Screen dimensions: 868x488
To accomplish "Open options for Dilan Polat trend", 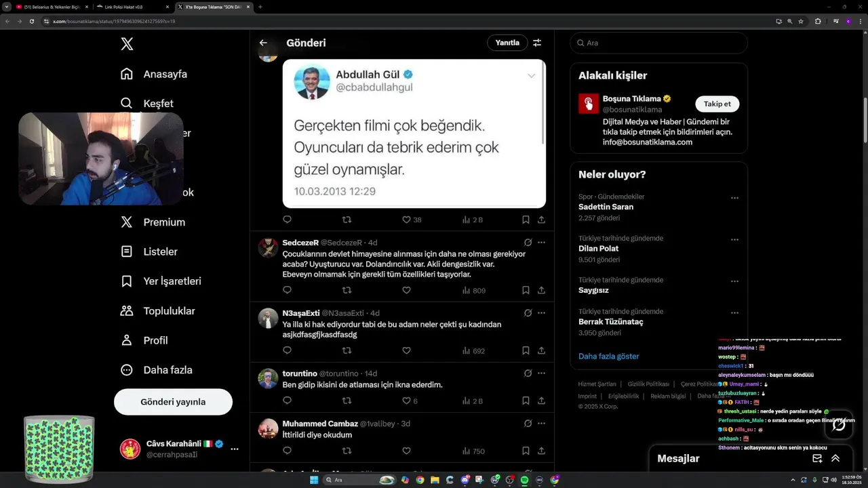I will tap(734, 239).
